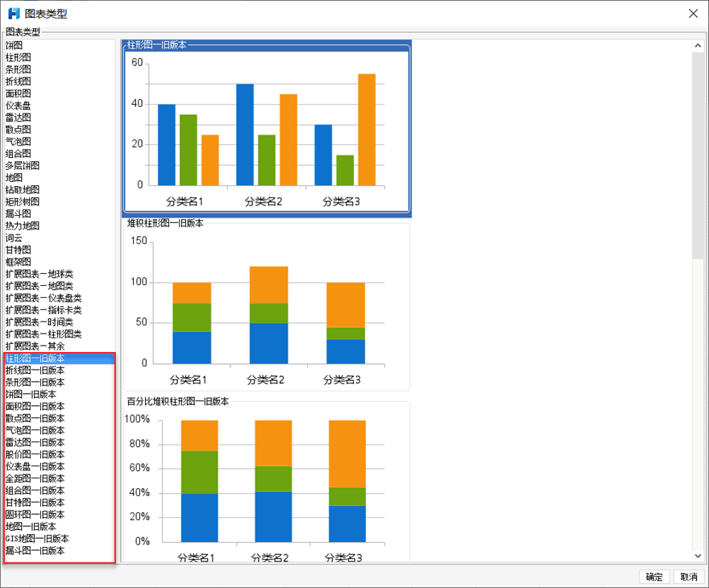Image resolution: width=709 pixels, height=588 pixels.
Task: Click the scrollbar down arrow
Action: pyautogui.click(x=698, y=557)
